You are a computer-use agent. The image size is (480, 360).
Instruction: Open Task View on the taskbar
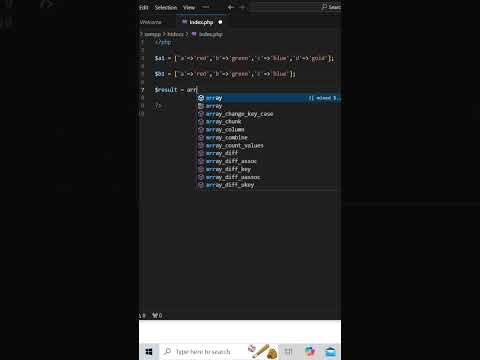[x=289, y=352]
